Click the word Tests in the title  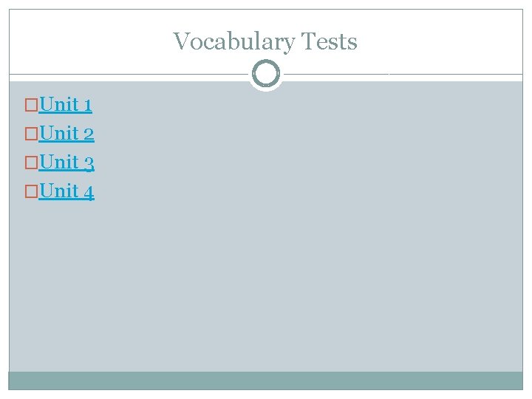[329, 41]
